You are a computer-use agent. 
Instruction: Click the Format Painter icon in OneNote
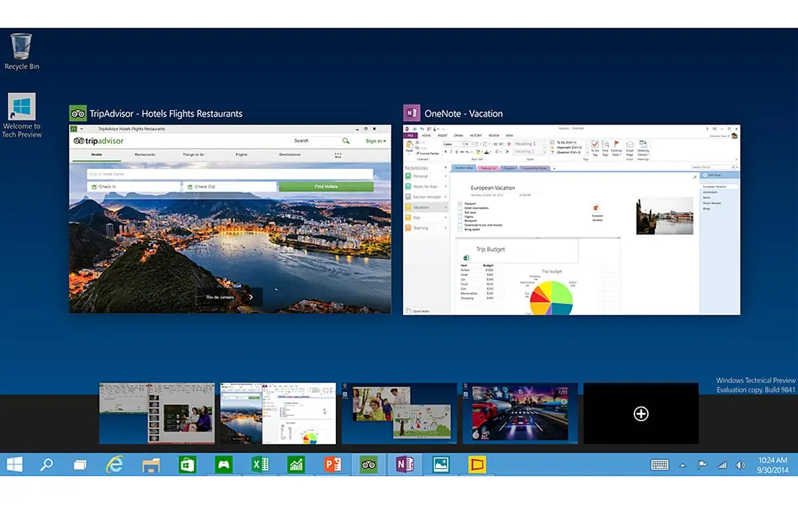(x=419, y=152)
